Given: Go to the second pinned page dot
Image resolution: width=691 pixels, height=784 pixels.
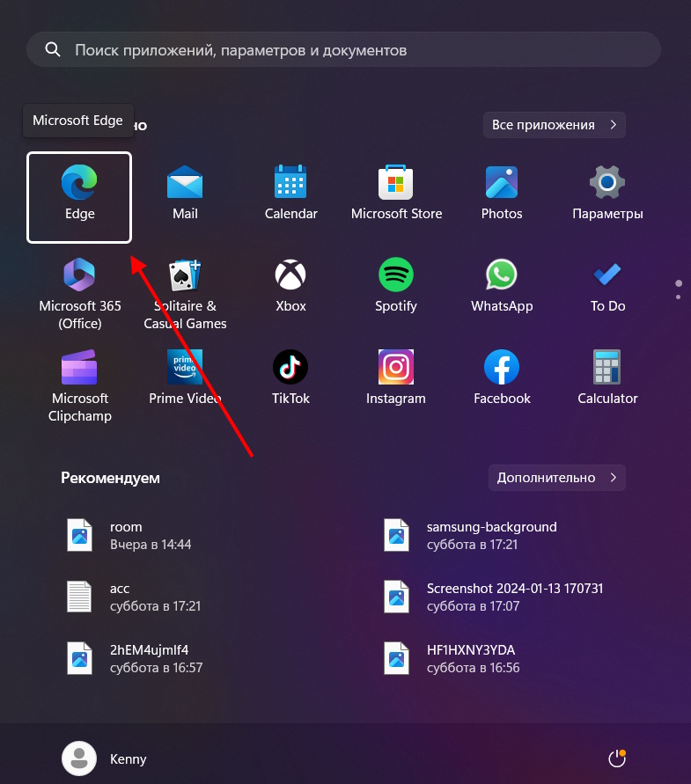Looking at the screenshot, I should (x=678, y=297).
